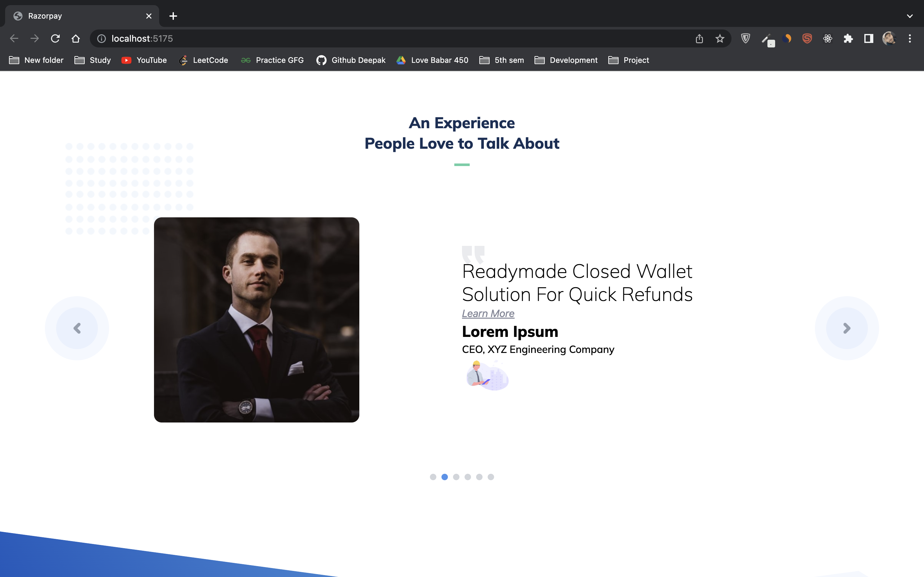Go to the next testimonial slide
This screenshot has width=924, height=577.
click(x=847, y=328)
